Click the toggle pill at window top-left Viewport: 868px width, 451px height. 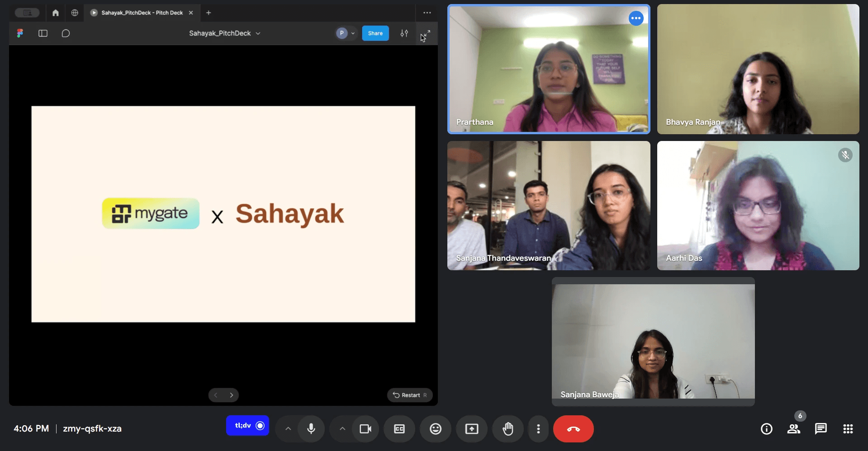point(27,13)
